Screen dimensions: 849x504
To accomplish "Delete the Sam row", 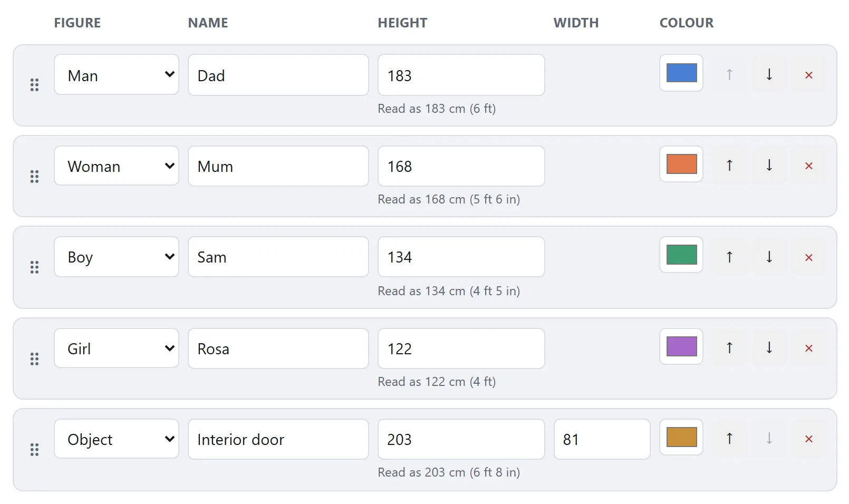I will (809, 257).
